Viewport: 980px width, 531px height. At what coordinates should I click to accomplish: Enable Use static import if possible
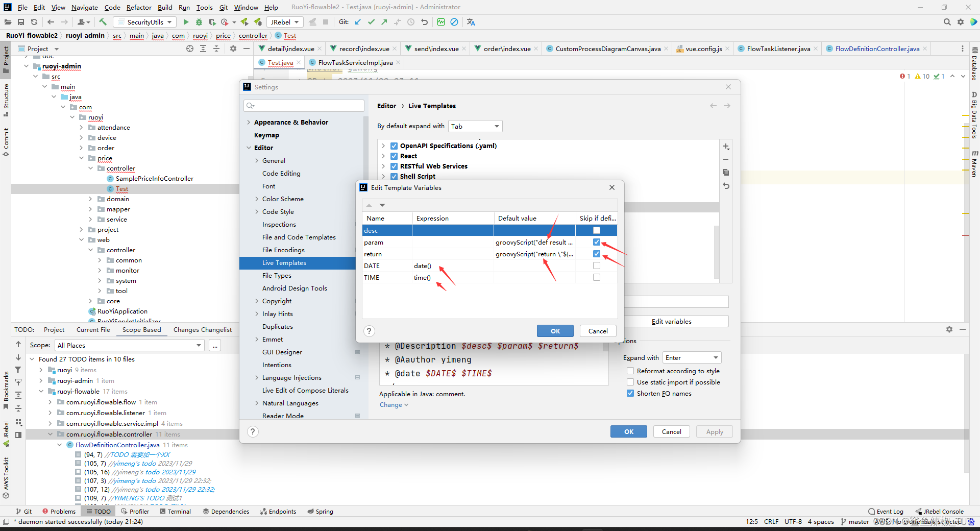click(630, 382)
